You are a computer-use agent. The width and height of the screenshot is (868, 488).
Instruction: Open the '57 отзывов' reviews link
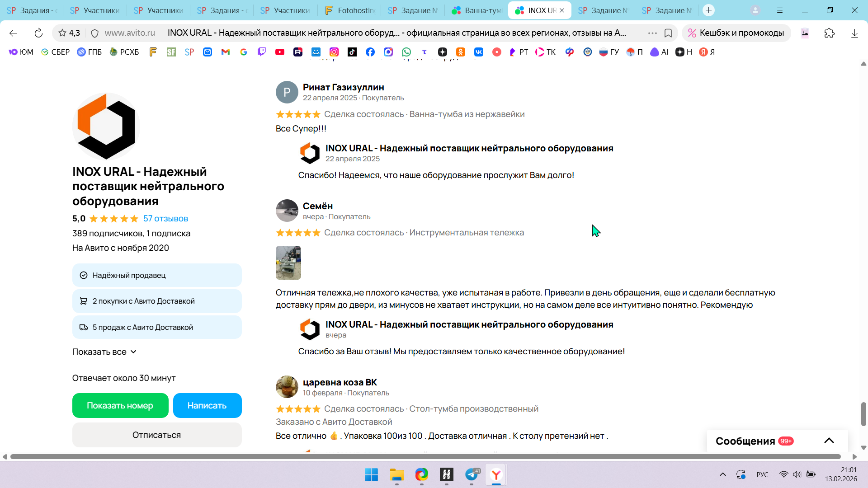[x=165, y=219]
